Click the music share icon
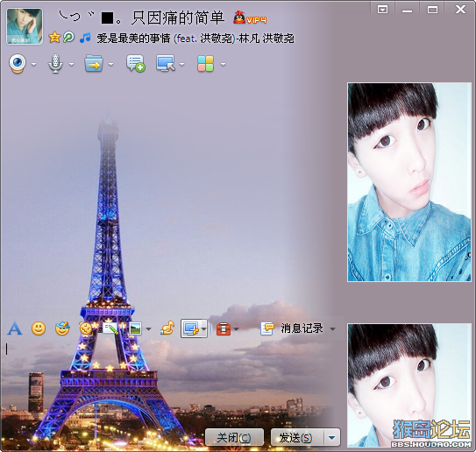 (x=167, y=328)
